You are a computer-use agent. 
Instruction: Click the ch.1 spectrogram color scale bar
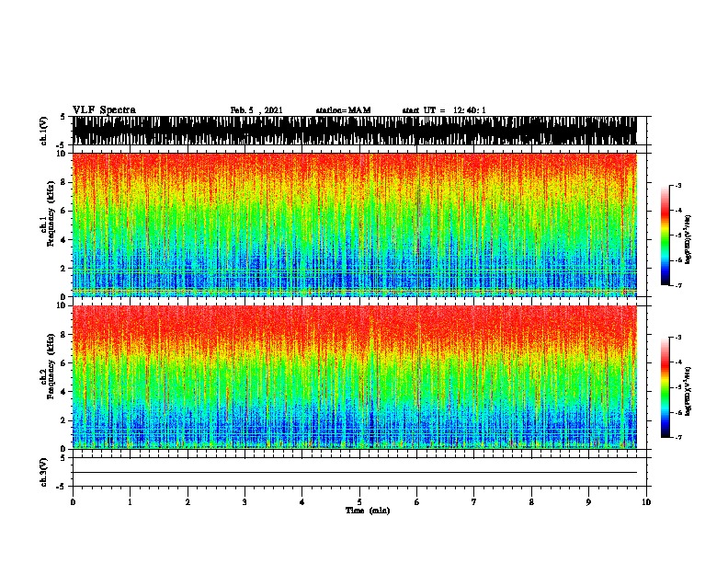coord(665,236)
